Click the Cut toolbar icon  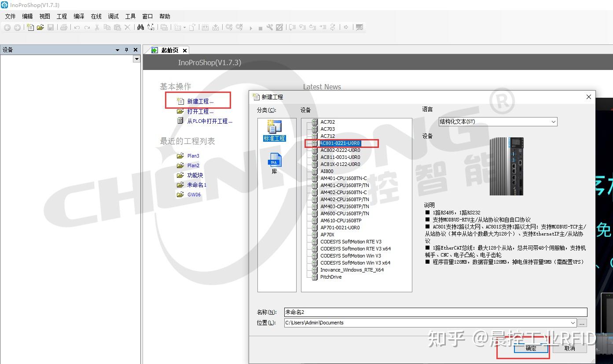point(97,27)
